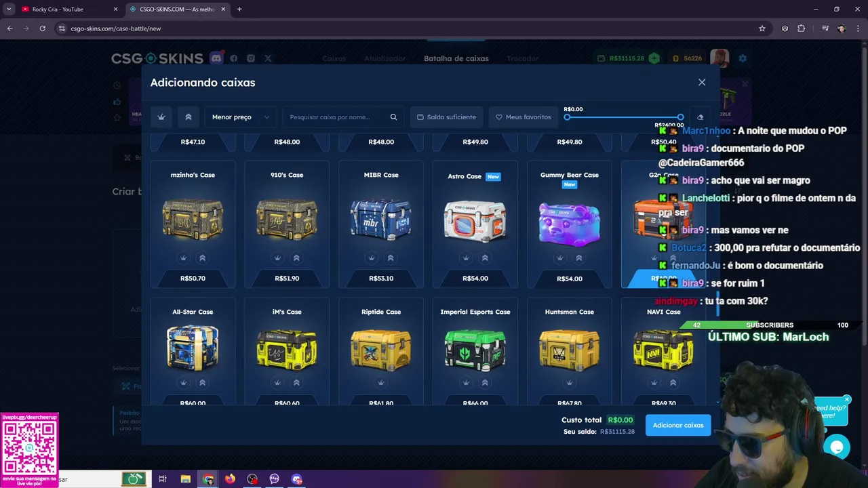
Task: Open the support chat bubble
Action: (836, 447)
